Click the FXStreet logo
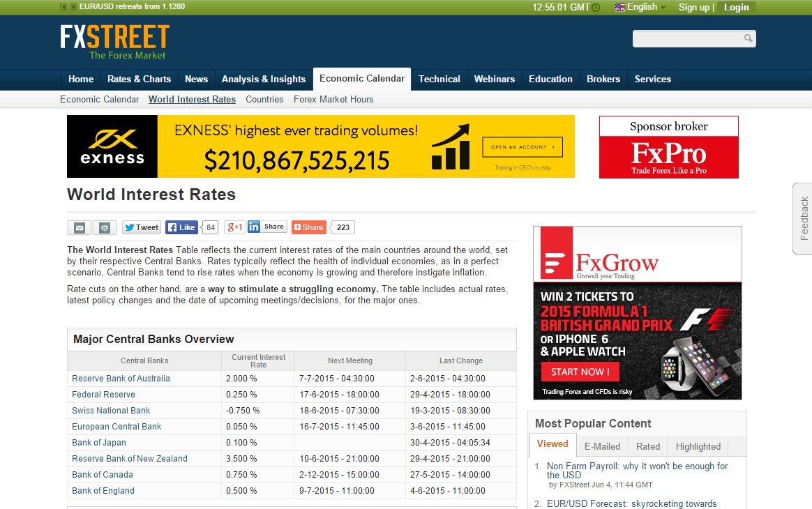The height and width of the screenshot is (509, 812). (x=114, y=42)
